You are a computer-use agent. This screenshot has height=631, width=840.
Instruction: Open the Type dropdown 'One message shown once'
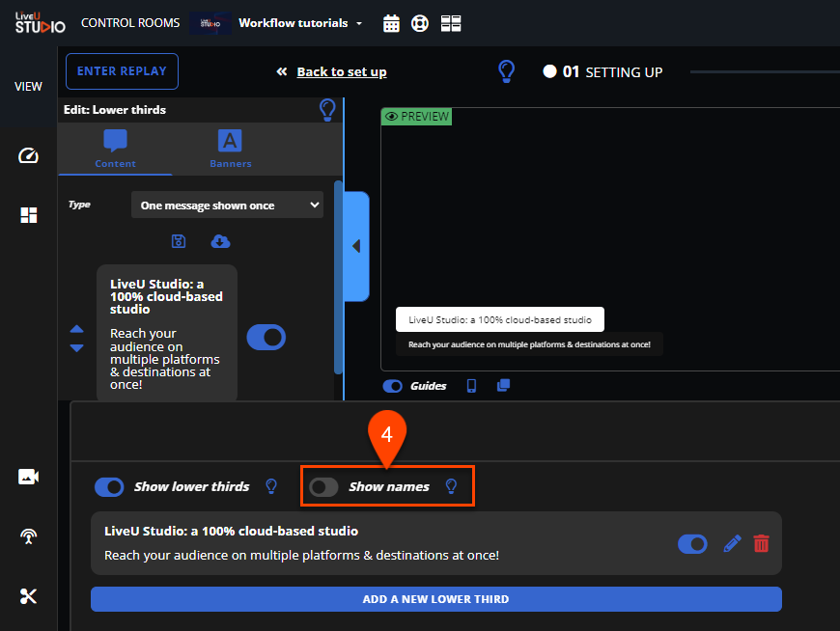227,205
